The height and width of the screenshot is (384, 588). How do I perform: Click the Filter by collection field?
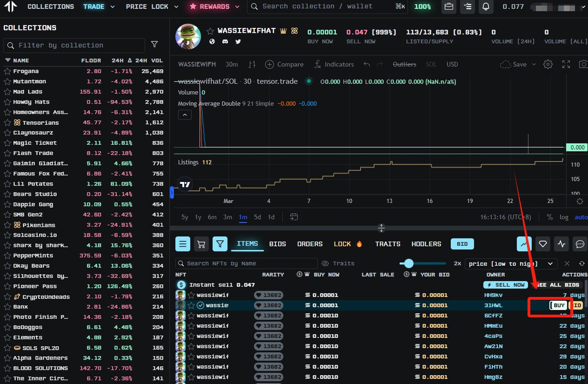74,45
